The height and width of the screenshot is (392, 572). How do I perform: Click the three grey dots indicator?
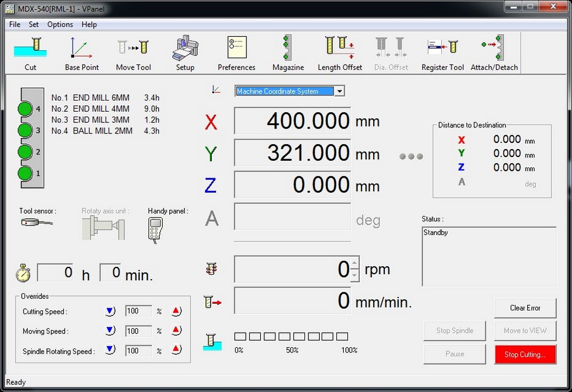click(411, 156)
